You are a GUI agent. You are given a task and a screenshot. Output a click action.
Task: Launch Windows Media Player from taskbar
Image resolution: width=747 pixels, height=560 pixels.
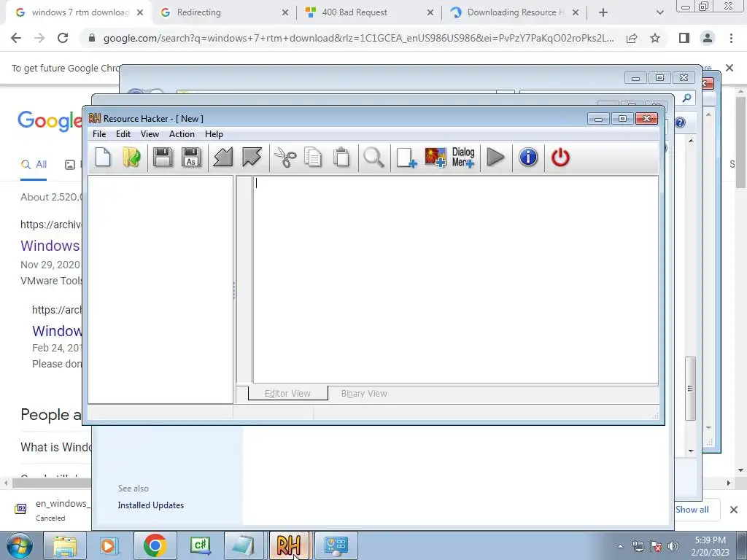[109, 545]
